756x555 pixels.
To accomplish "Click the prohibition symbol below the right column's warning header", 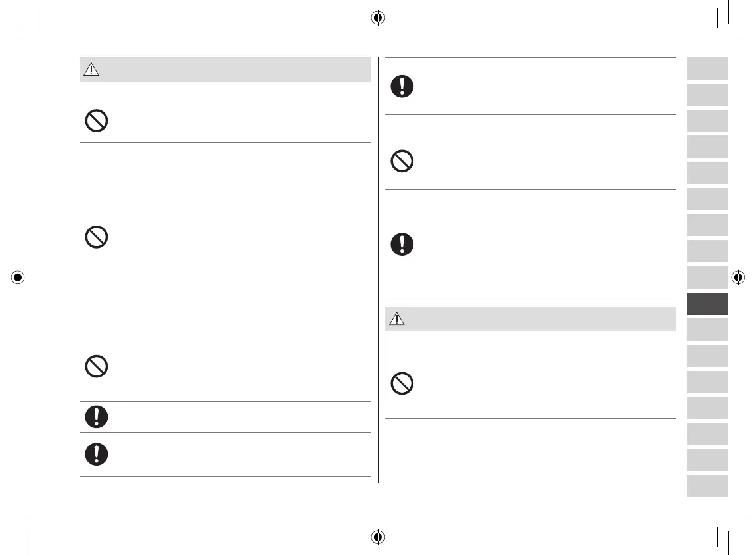I will 402,383.
